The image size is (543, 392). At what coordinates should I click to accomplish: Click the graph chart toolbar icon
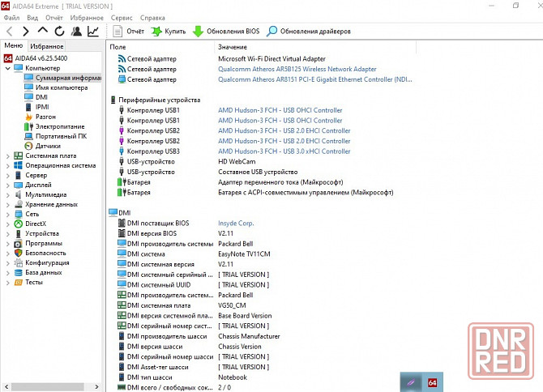coord(94,32)
